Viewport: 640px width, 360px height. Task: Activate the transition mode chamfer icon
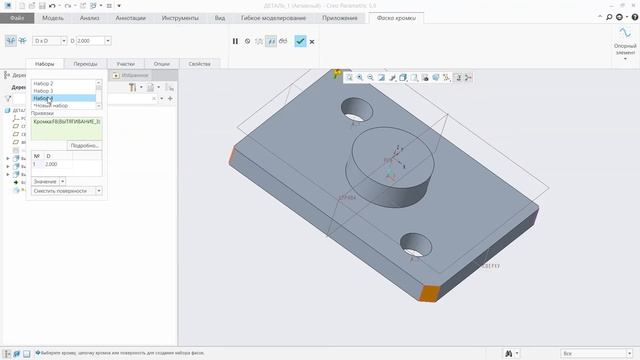click(22, 41)
